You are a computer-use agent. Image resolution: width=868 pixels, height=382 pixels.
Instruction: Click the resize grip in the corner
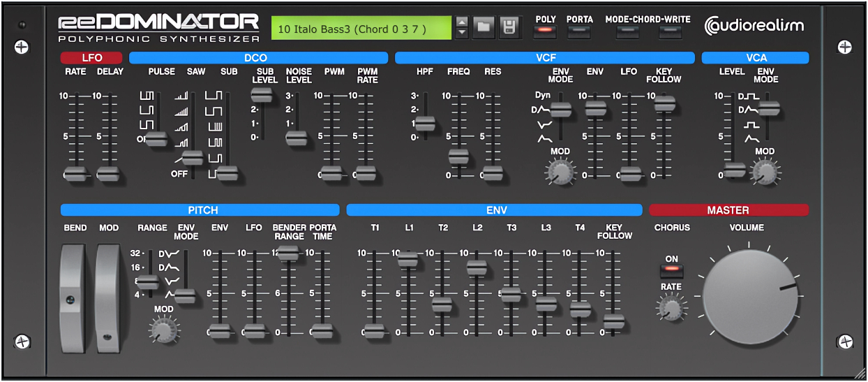[861, 375]
